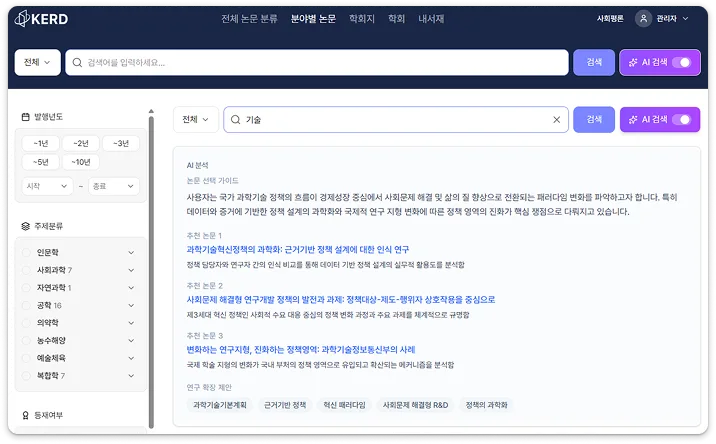Click sparkle icon on lower AI 검색 button
The image size is (716, 444).
click(x=633, y=120)
